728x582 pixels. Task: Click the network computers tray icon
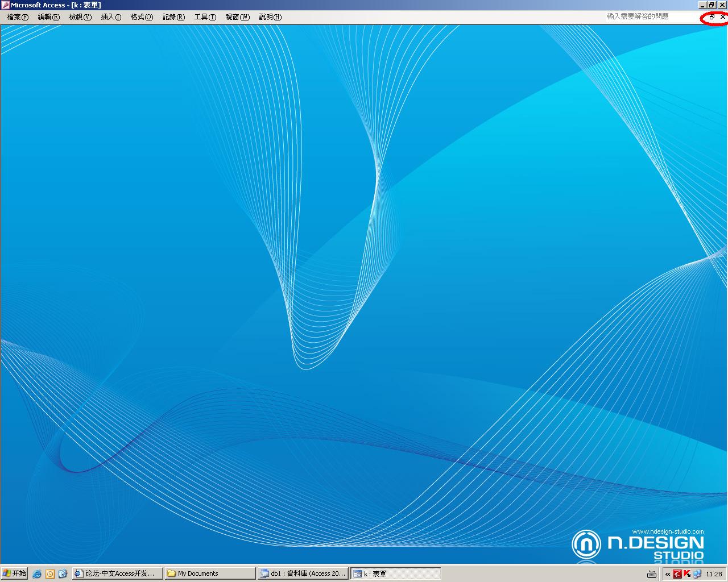pos(697,574)
